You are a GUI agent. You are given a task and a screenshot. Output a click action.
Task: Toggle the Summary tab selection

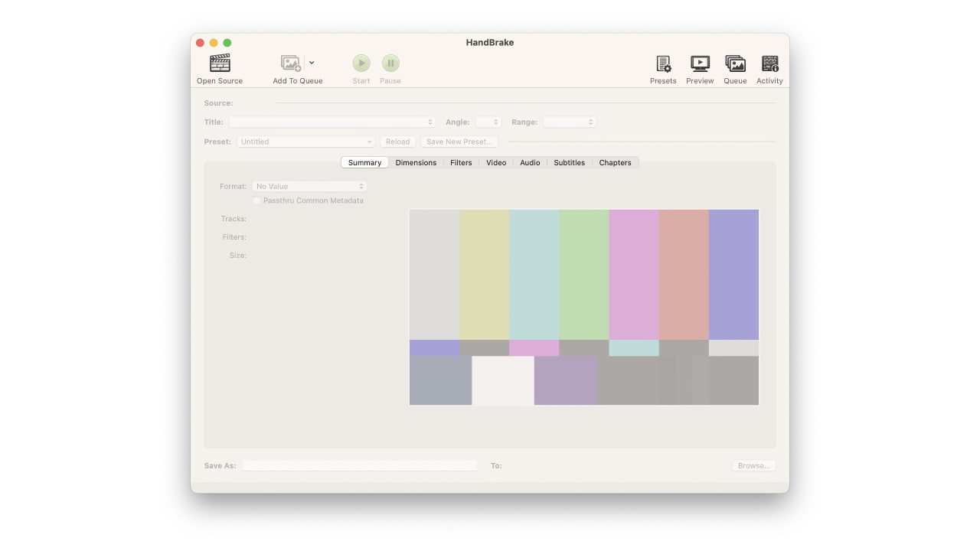pyautogui.click(x=364, y=162)
